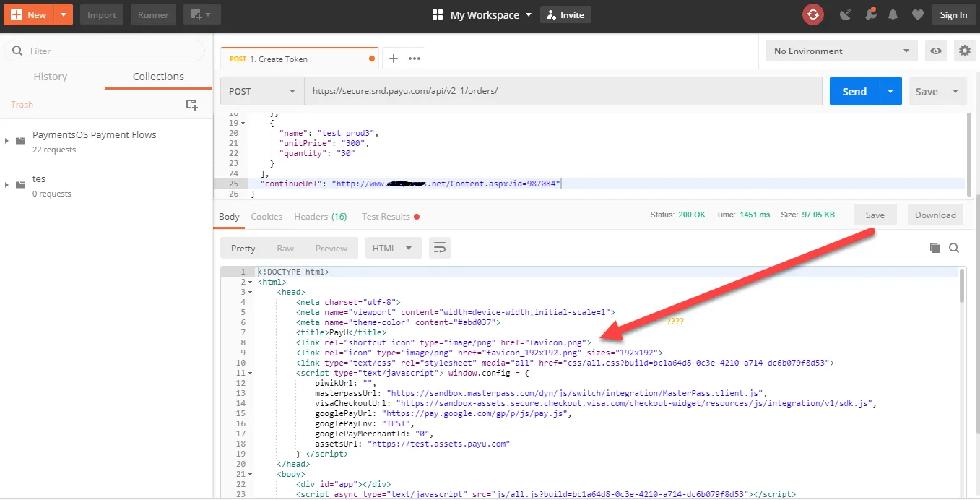980x500 pixels.
Task: Open the My Workspace switcher
Action: pos(490,14)
